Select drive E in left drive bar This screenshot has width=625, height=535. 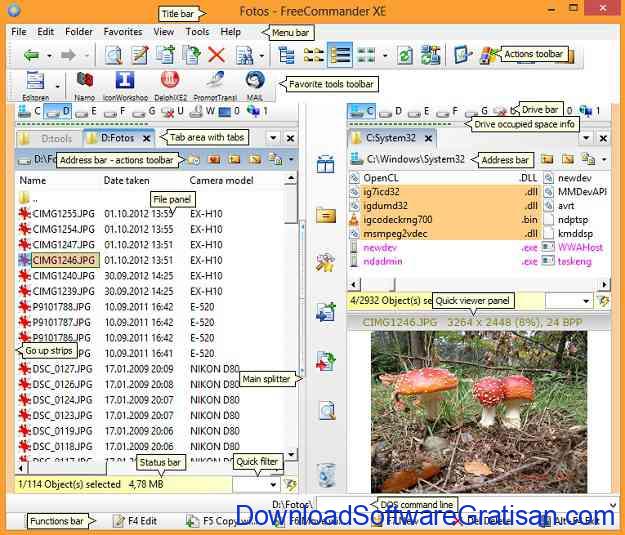(86, 111)
